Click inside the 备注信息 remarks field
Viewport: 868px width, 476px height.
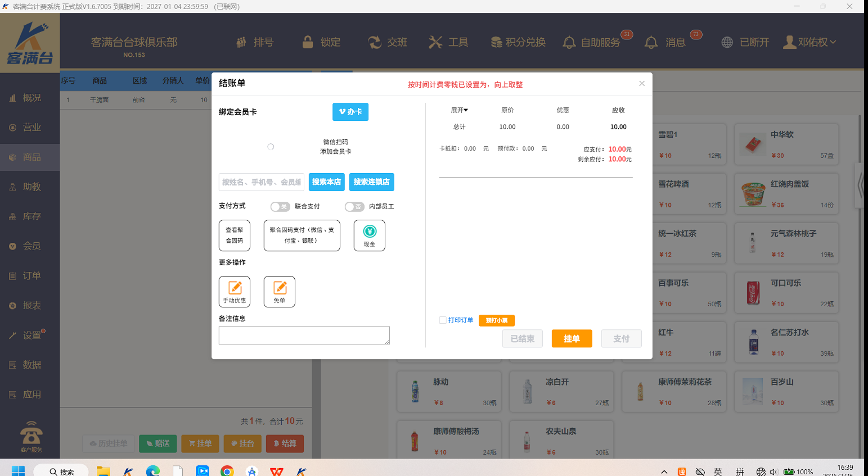point(304,335)
